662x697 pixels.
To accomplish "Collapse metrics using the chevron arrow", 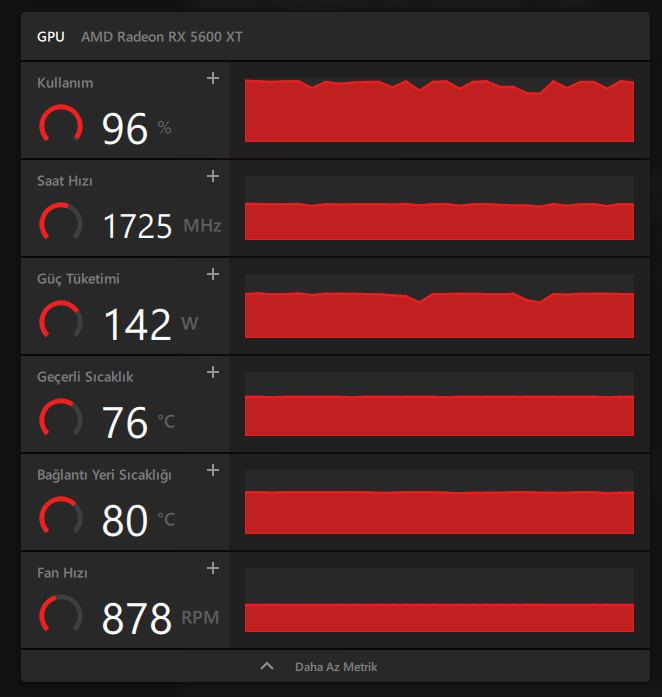I will coord(266,666).
